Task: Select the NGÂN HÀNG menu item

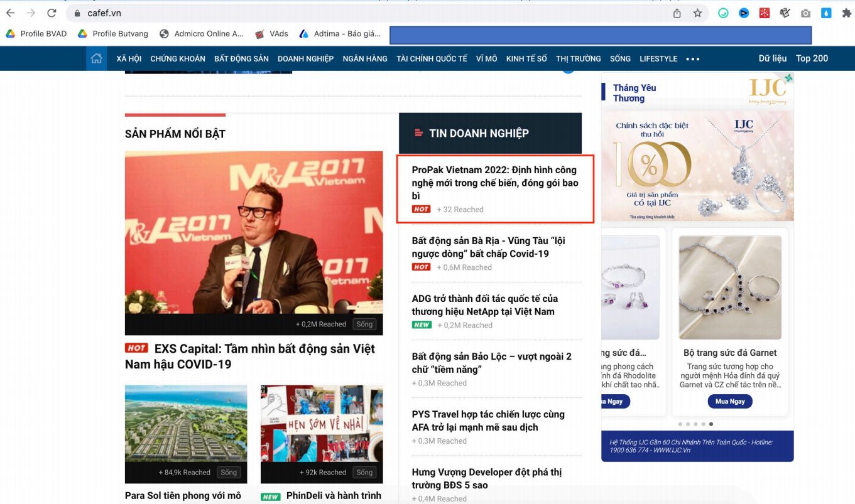Action: (x=365, y=58)
